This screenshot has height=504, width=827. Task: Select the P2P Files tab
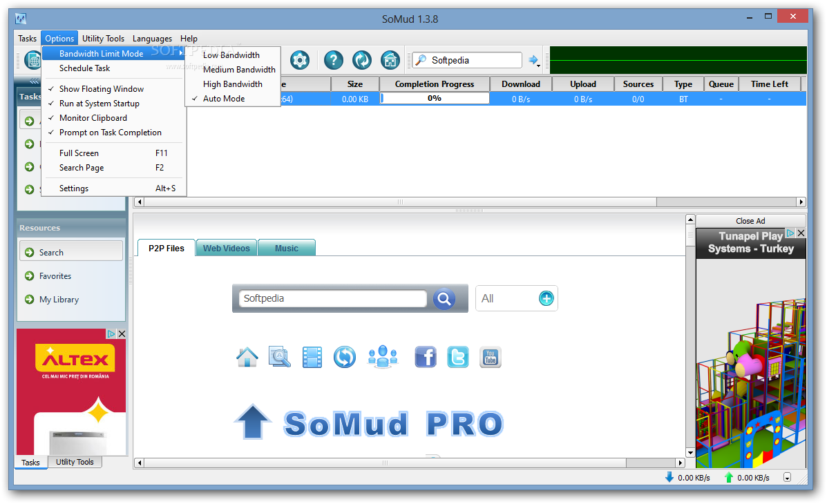(x=166, y=248)
